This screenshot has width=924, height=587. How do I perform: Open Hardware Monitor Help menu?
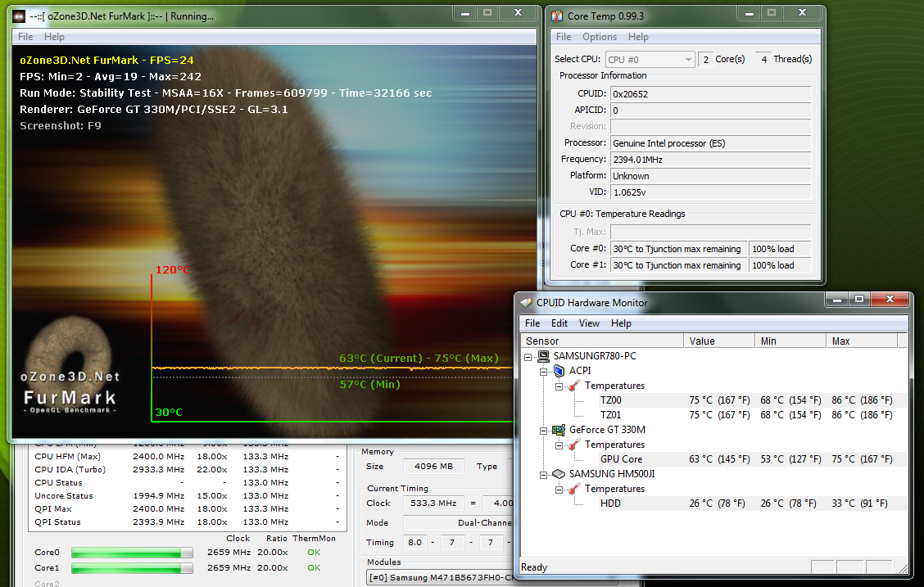pos(621,323)
